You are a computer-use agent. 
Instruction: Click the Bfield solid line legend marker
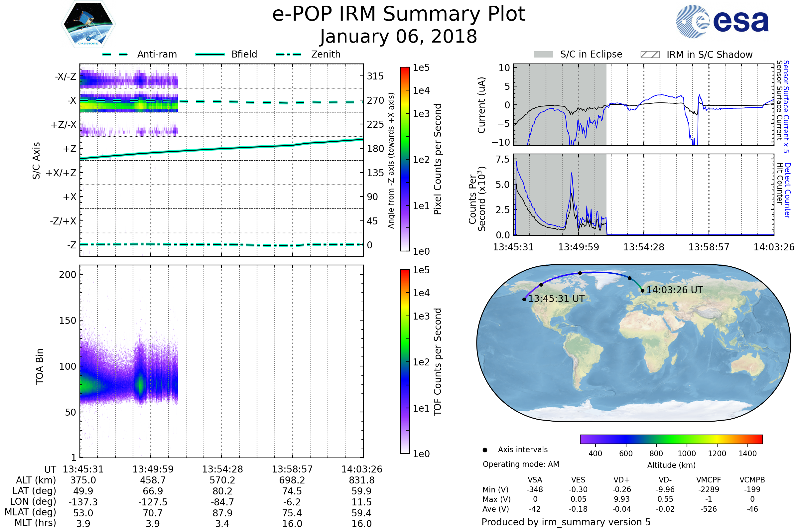[x=210, y=54]
